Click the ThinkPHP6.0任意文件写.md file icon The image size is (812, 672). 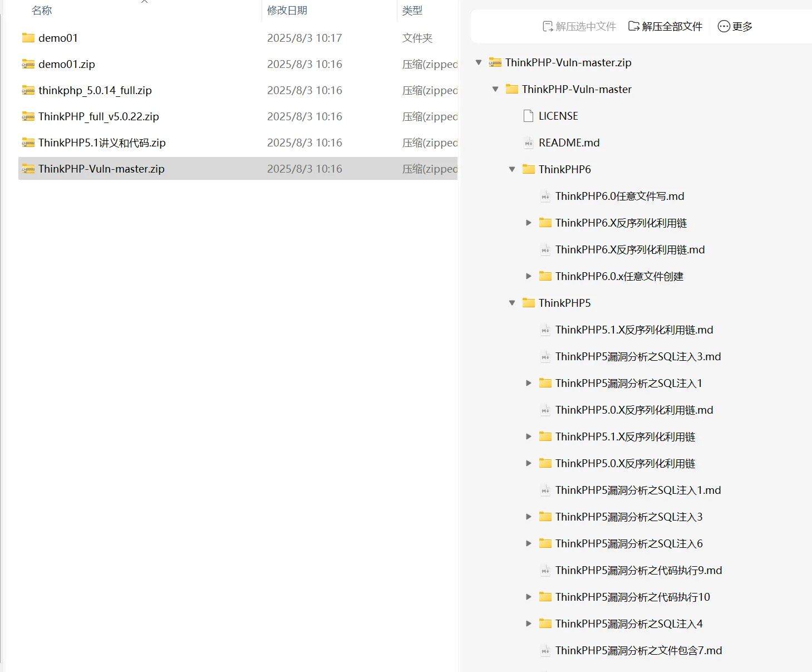545,197
